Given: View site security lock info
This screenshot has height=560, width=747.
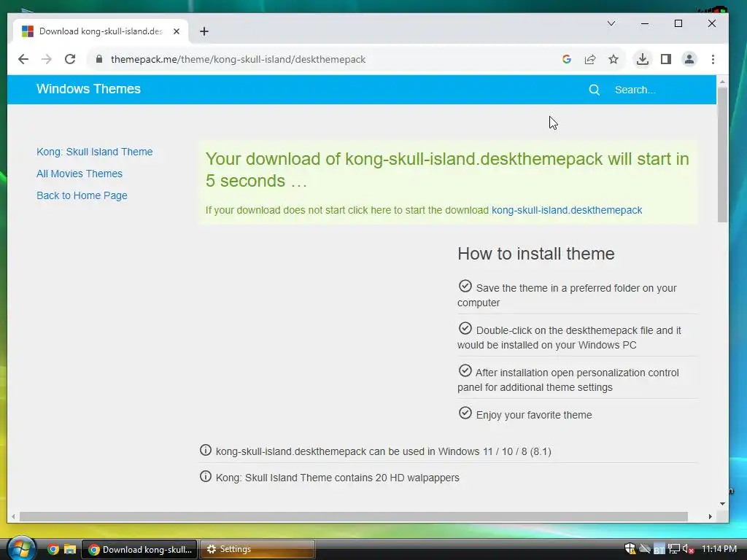Looking at the screenshot, I should click(99, 59).
